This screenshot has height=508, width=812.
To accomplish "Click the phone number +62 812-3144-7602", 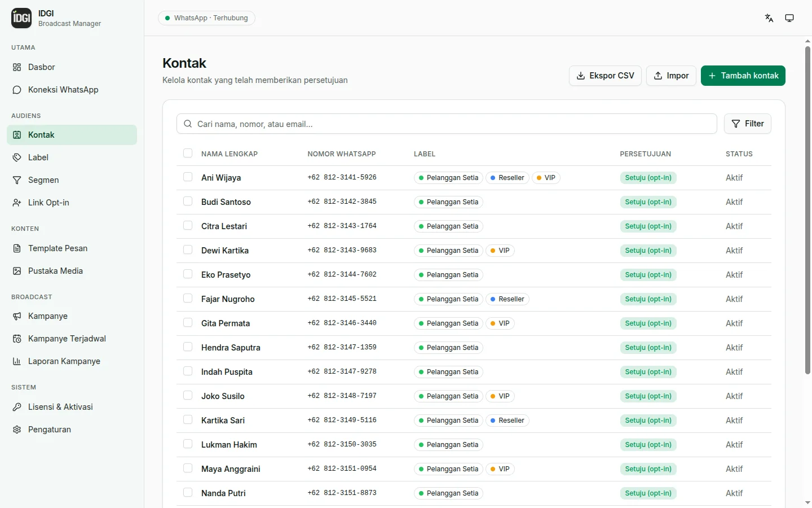I will coord(342,274).
